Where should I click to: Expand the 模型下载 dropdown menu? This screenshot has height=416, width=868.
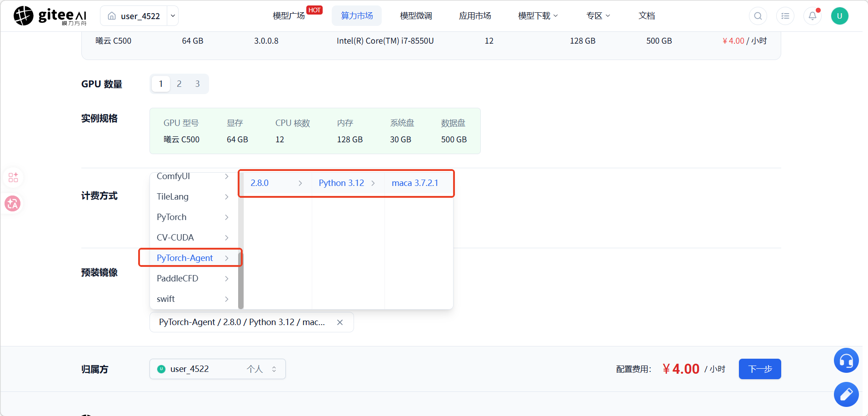point(538,16)
